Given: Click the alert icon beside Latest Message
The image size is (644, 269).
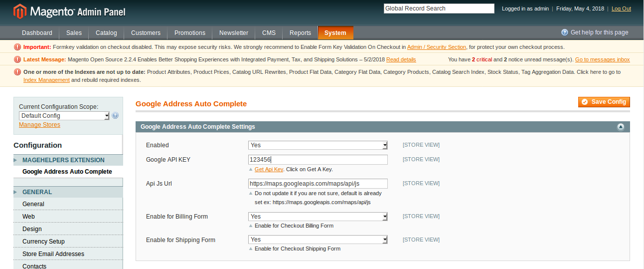Looking at the screenshot, I should tap(17, 59).
